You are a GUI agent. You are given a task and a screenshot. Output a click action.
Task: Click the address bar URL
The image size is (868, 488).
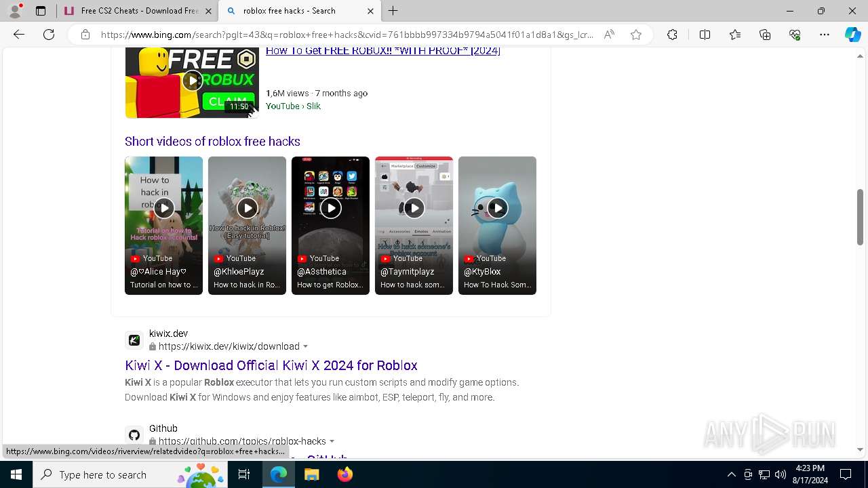[347, 35]
